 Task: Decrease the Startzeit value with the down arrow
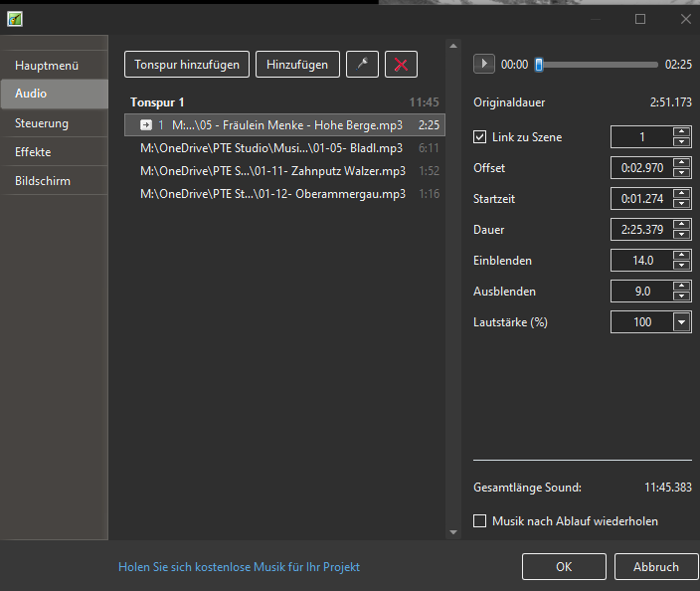tap(681, 204)
